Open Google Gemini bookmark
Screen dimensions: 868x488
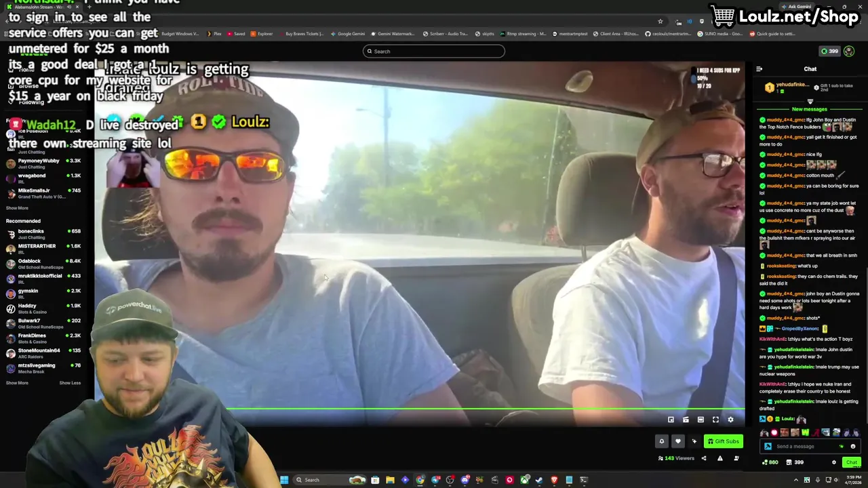point(347,33)
